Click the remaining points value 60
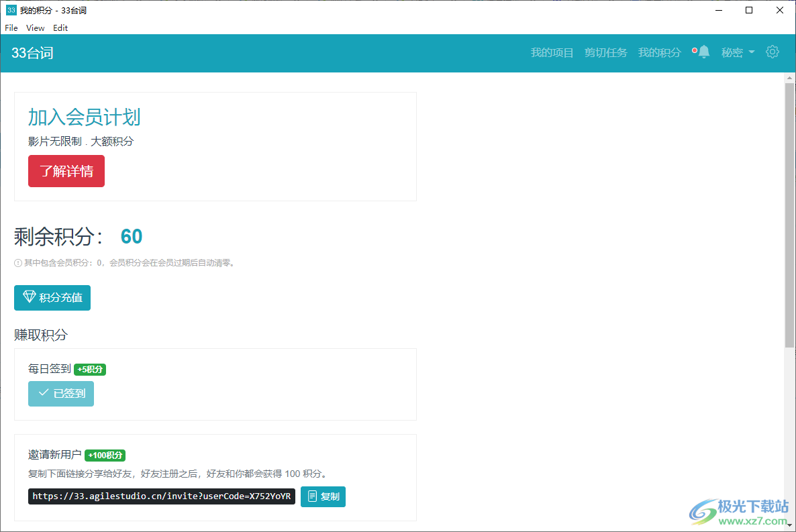This screenshot has height=532, width=796. pos(132,237)
